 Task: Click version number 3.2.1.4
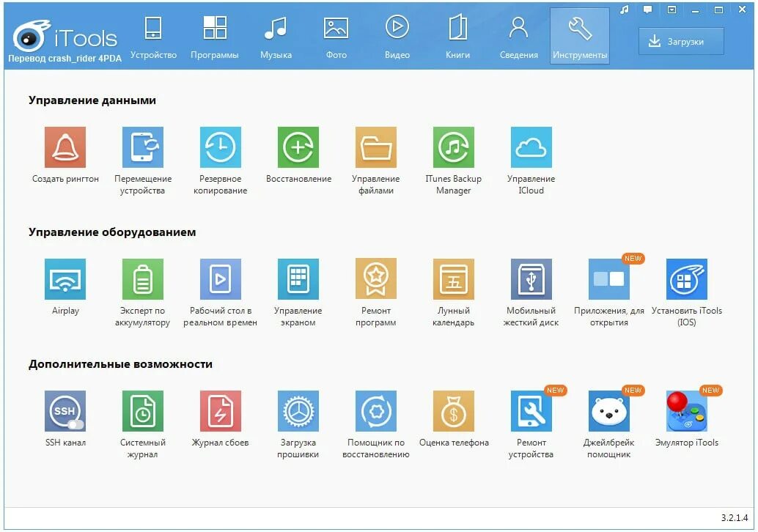(x=735, y=517)
